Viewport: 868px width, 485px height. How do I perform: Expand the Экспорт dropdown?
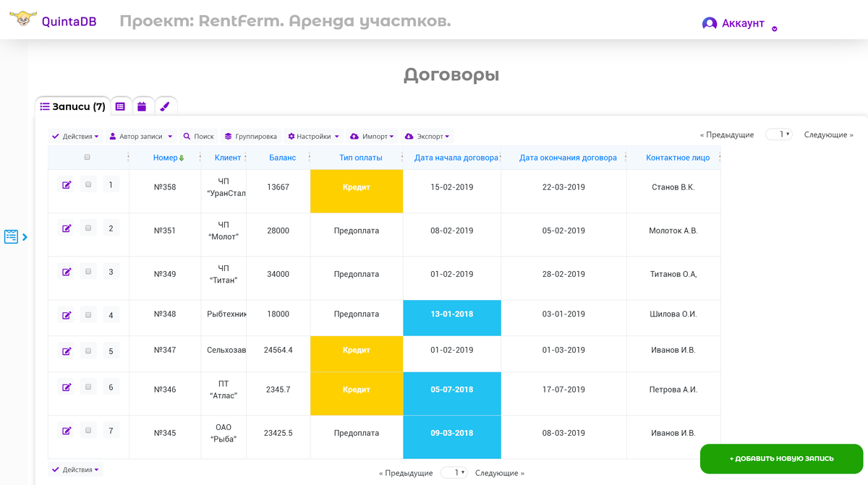(x=427, y=136)
